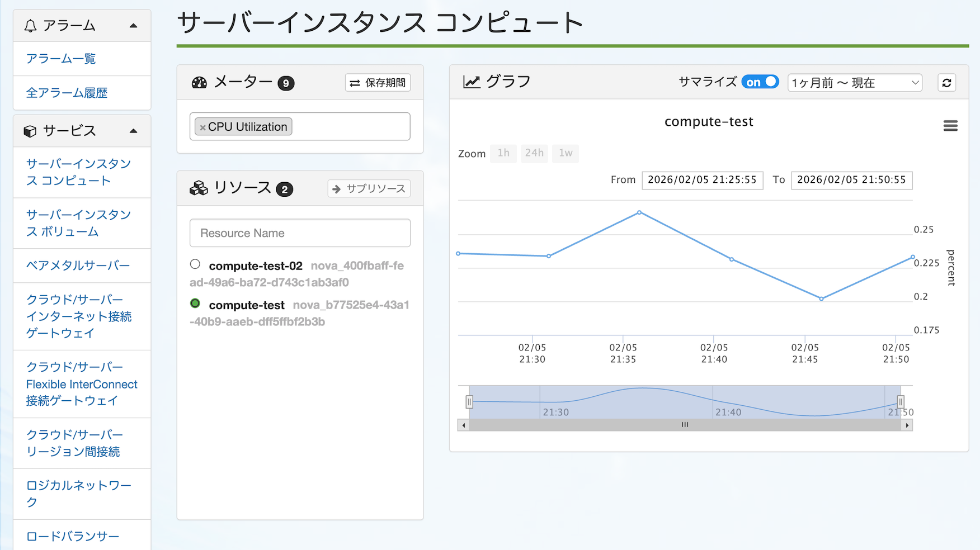Toggle the サマライズ on switch
Viewport: 980px width, 550px height.
coord(760,82)
